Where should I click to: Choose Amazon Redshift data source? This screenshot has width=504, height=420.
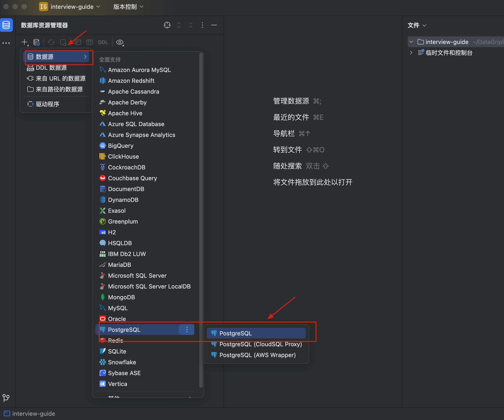(145, 81)
